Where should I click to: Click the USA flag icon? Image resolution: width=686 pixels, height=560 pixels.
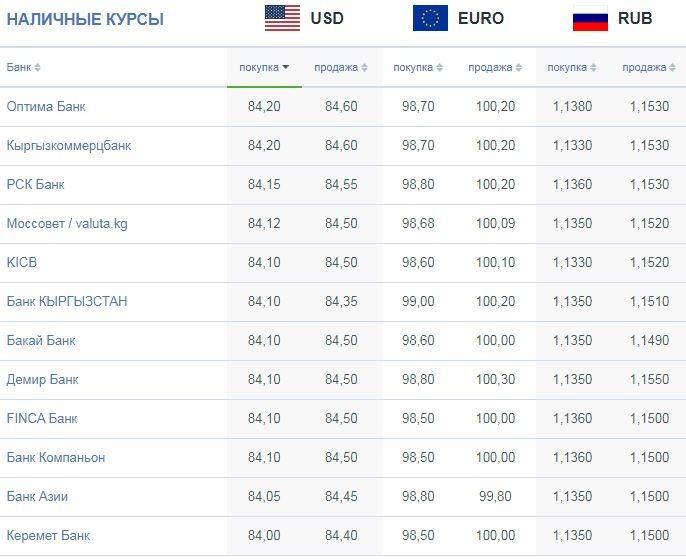click(282, 18)
